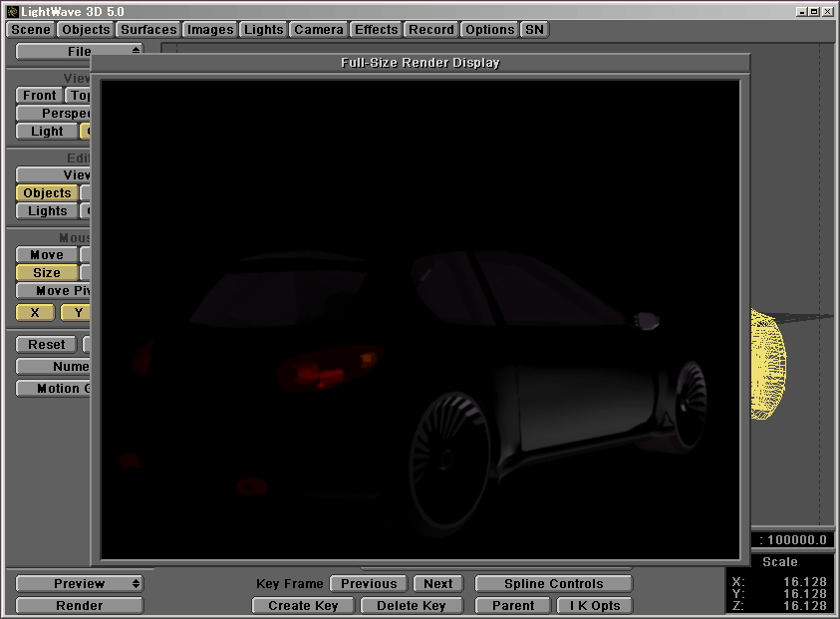Switch viewport to Light view
Viewport: 840px width, 619px height.
[47, 132]
